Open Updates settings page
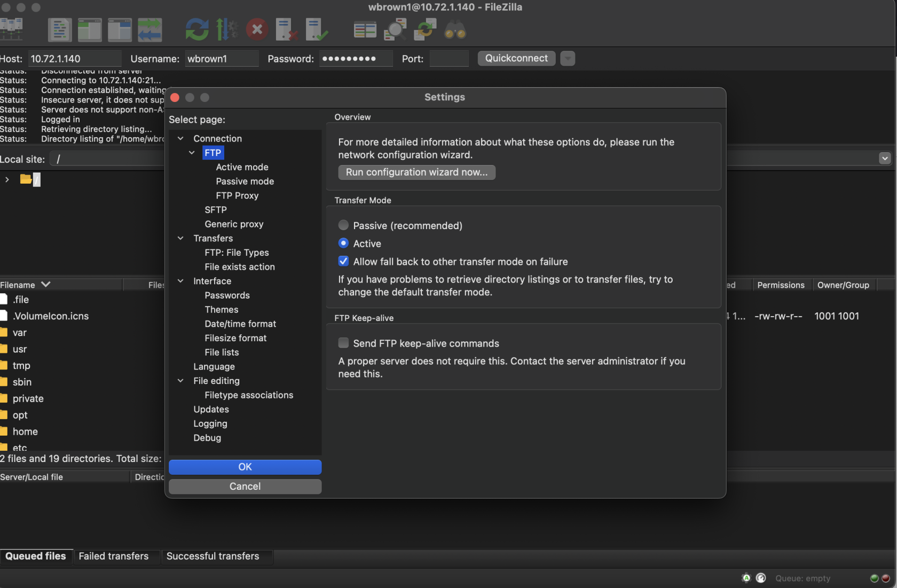Screen dimensions: 897x588 [x=211, y=410]
